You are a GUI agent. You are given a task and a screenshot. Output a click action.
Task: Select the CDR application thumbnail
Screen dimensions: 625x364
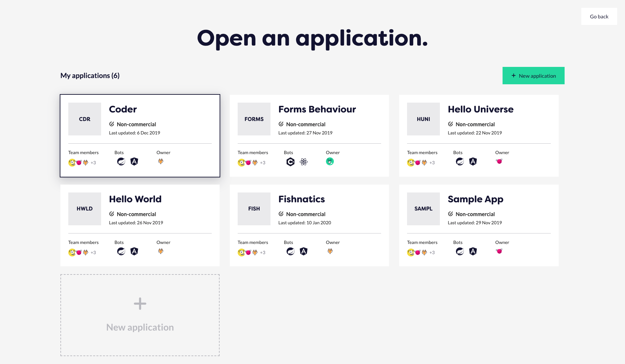tap(85, 119)
